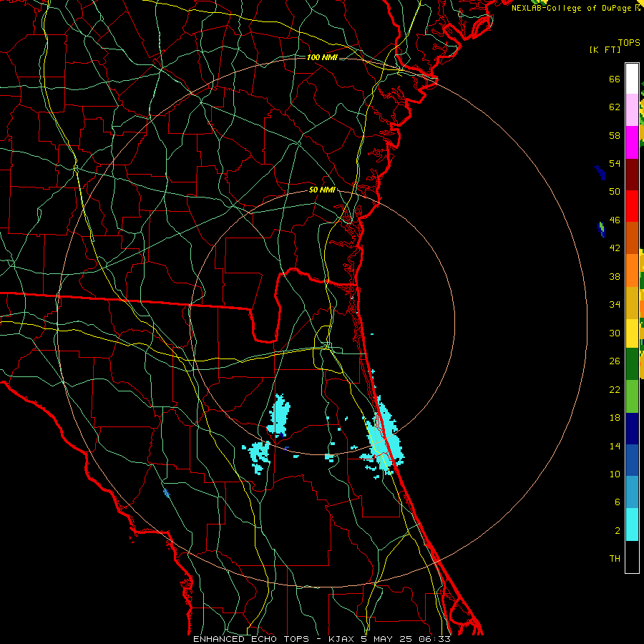Click the "14" legend value
644x644 pixels.
pyautogui.click(x=615, y=446)
